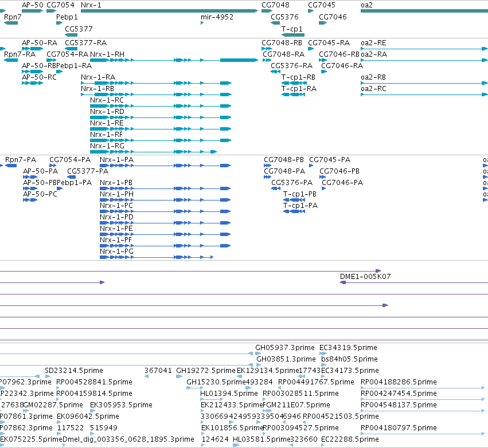
Task: Click the CG7054-RA transcript label
Action: click(68, 54)
